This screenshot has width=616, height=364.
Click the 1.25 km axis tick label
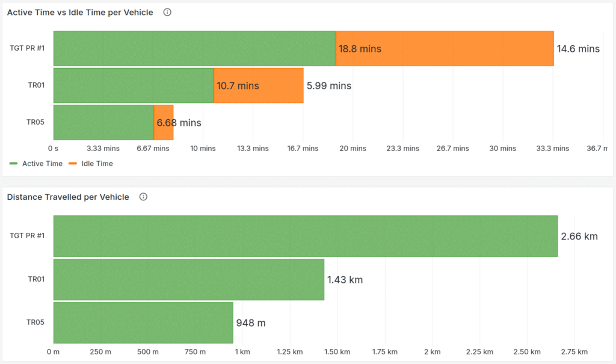click(289, 352)
